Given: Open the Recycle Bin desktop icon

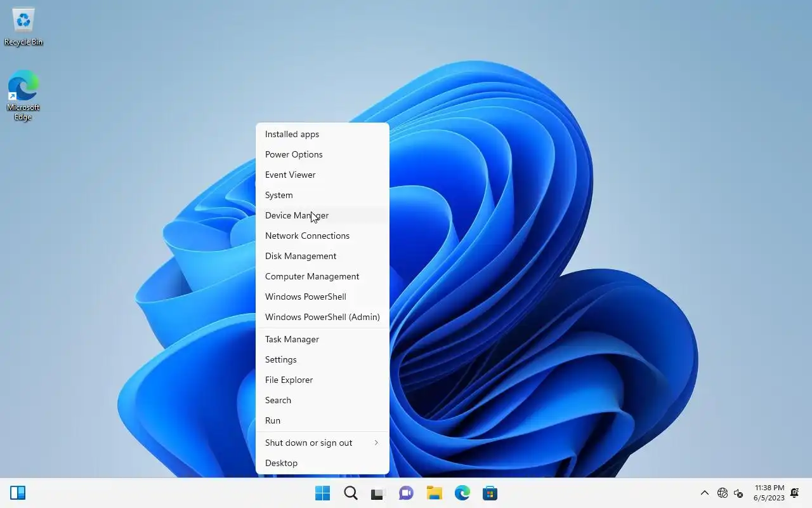Looking at the screenshot, I should coord(23,27).
